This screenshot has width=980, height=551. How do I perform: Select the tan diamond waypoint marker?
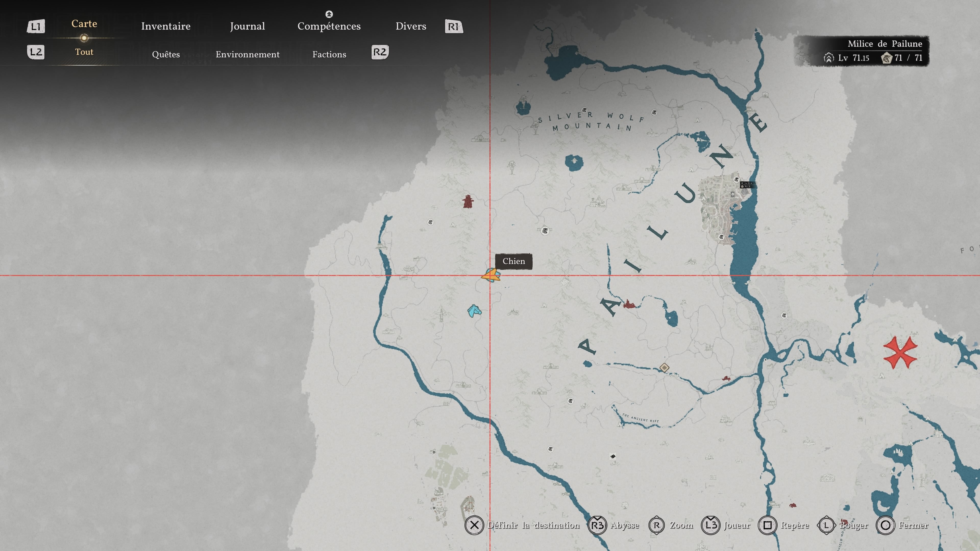(664, 368)
